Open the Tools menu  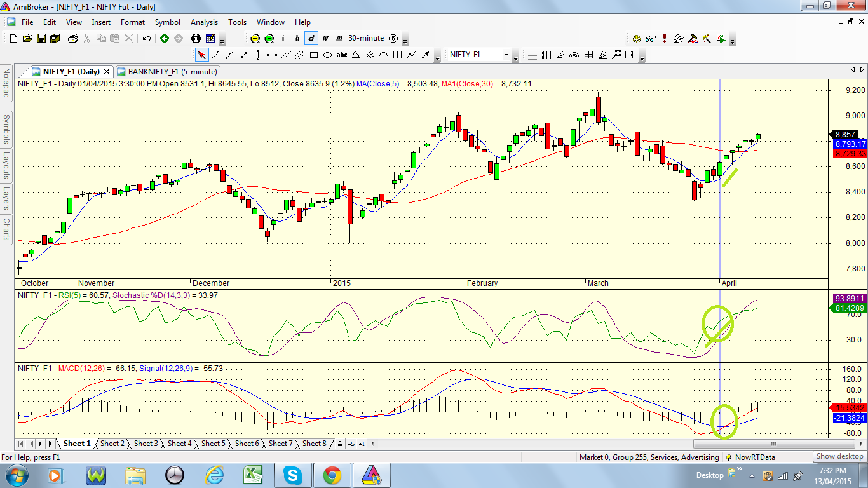click(x=237, y=22)
